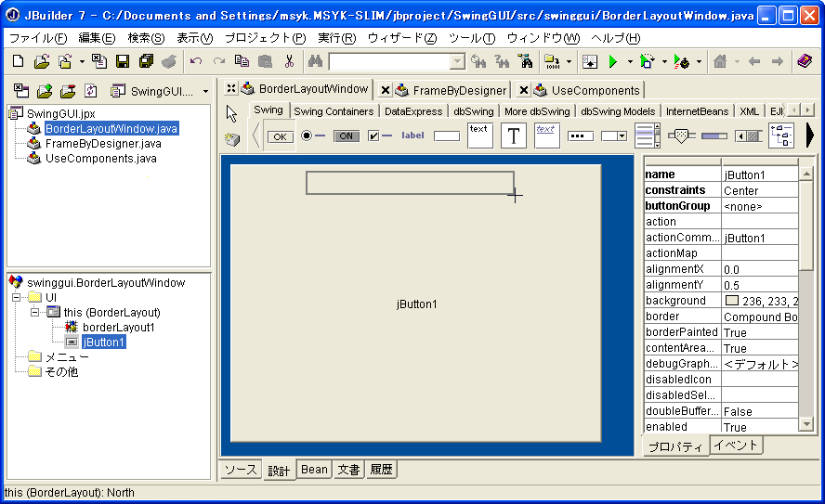Switch to the Swing Containers palette tab

[334, 111]
